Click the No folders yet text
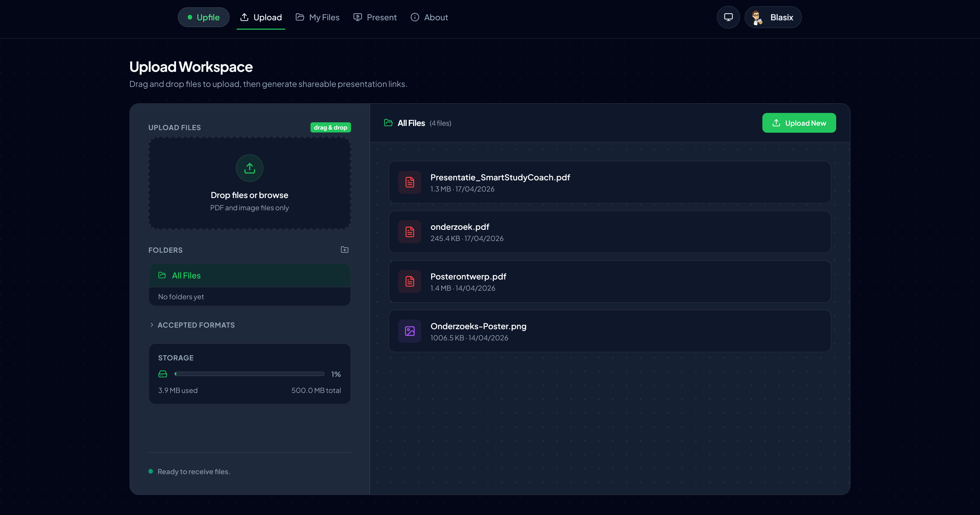980x515 pixels. 181,296
